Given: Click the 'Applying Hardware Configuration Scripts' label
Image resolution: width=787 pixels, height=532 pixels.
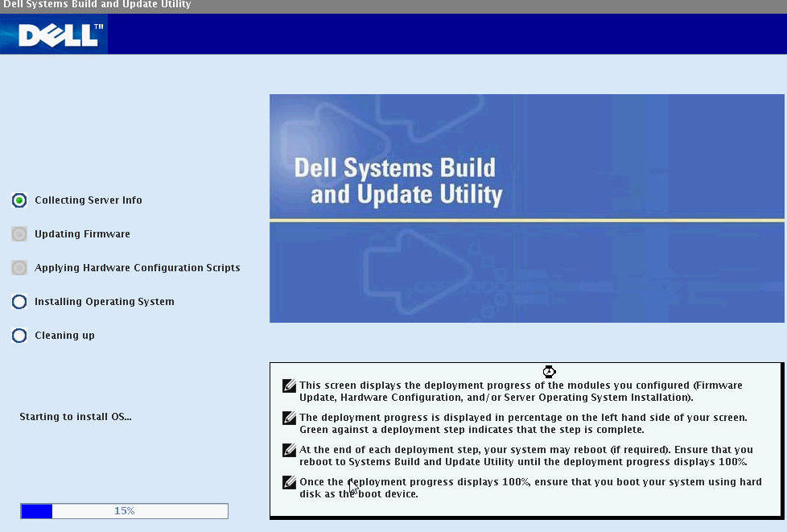Looking at the screenshot, I should [137, 267].
